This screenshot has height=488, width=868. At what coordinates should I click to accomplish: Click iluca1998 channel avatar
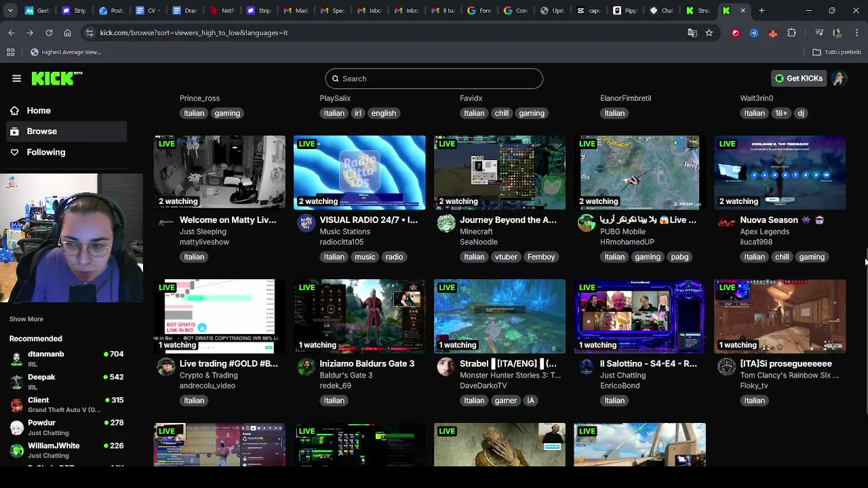point(726,223)
